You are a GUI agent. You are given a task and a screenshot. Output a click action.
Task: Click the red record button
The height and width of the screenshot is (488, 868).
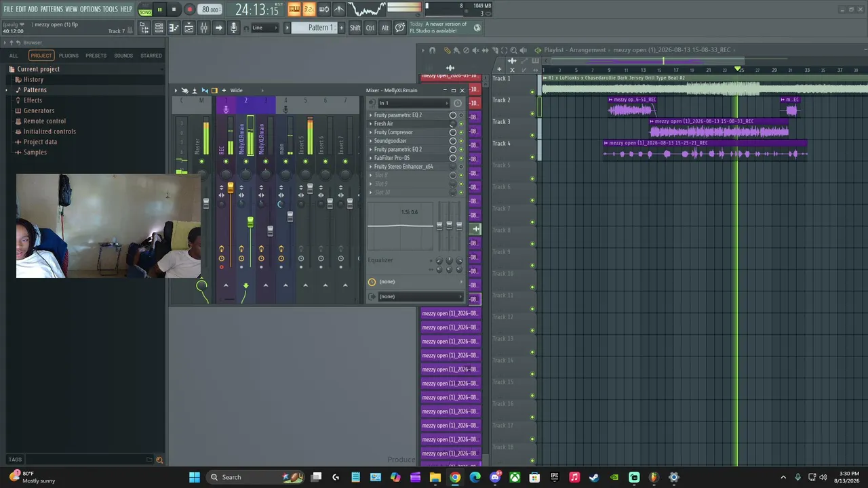[x=189, y=9]
